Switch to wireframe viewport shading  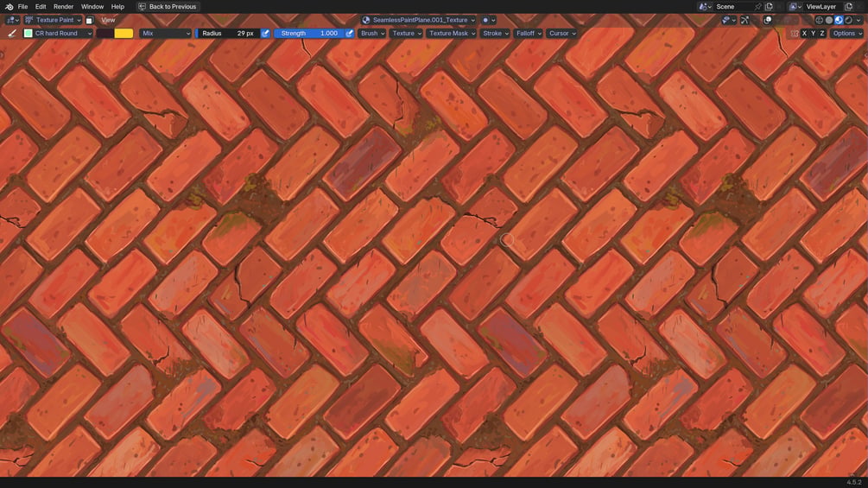[820, 20]
